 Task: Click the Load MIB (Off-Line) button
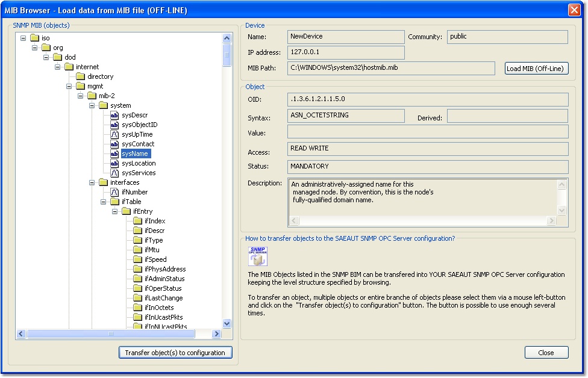click(537, 69)
